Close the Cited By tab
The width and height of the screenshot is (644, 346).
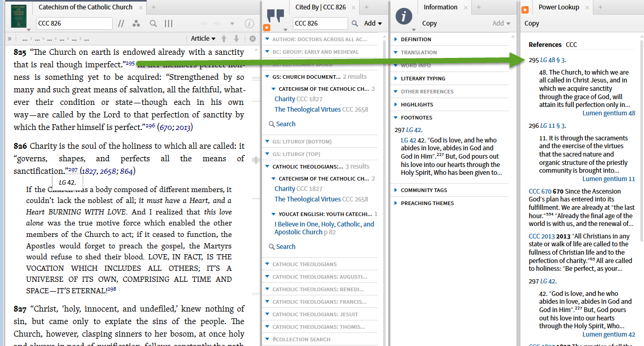point(354,8)
